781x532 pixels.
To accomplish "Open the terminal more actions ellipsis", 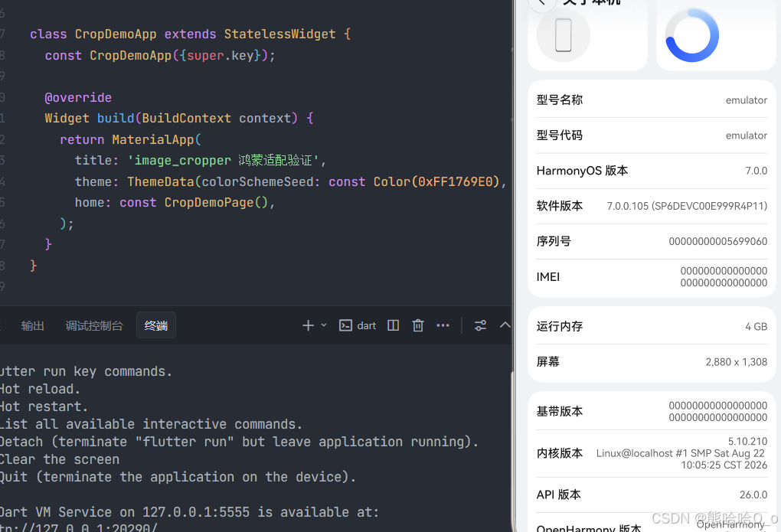I will coord(443,326).
